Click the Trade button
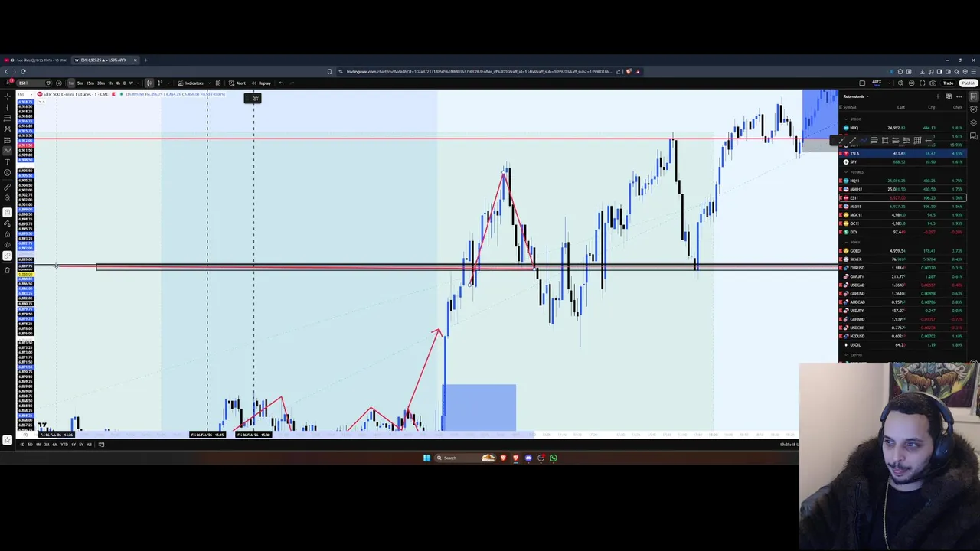The image size is (980, 551). pos(948,83)
